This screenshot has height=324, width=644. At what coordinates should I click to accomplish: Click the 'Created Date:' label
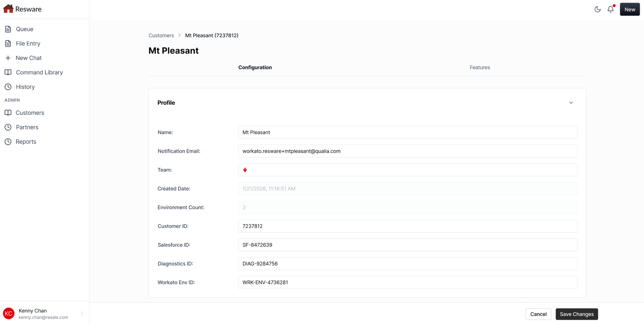[174, 189]
